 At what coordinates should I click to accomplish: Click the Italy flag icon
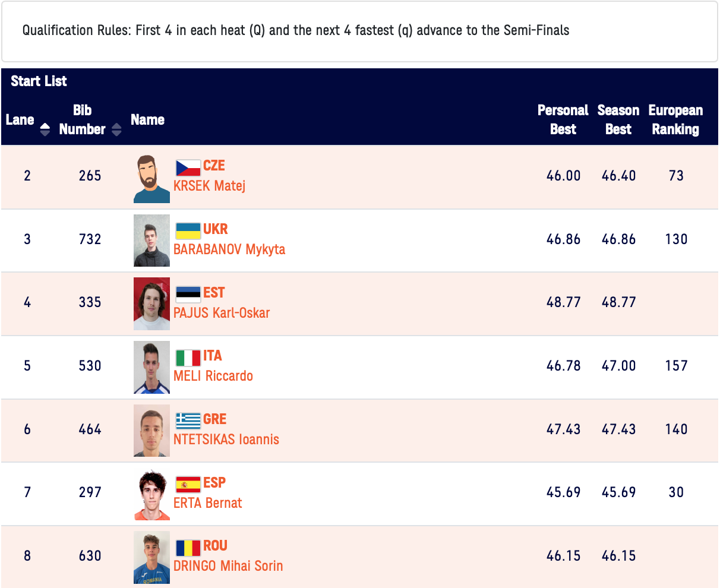188,358
